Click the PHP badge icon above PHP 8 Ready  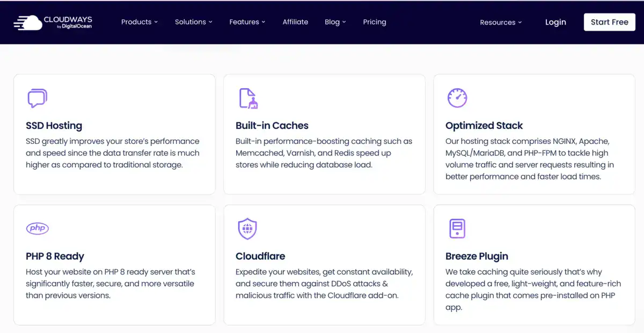[37, 228]
